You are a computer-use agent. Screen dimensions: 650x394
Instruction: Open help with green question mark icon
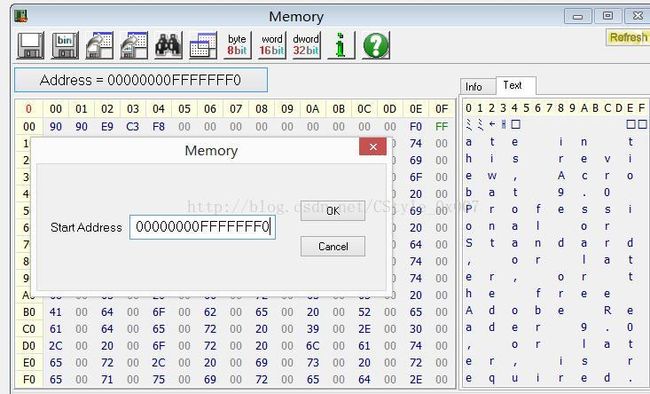[376, 45]
